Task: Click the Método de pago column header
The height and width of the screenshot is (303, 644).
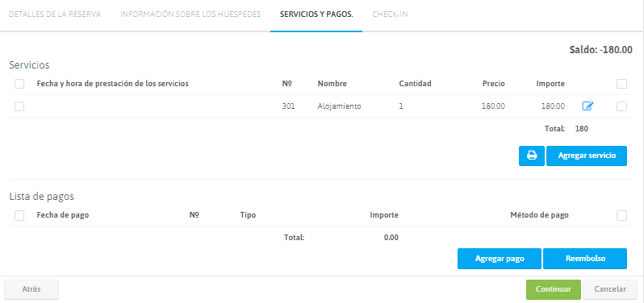Action: click(x=539, y=215)
